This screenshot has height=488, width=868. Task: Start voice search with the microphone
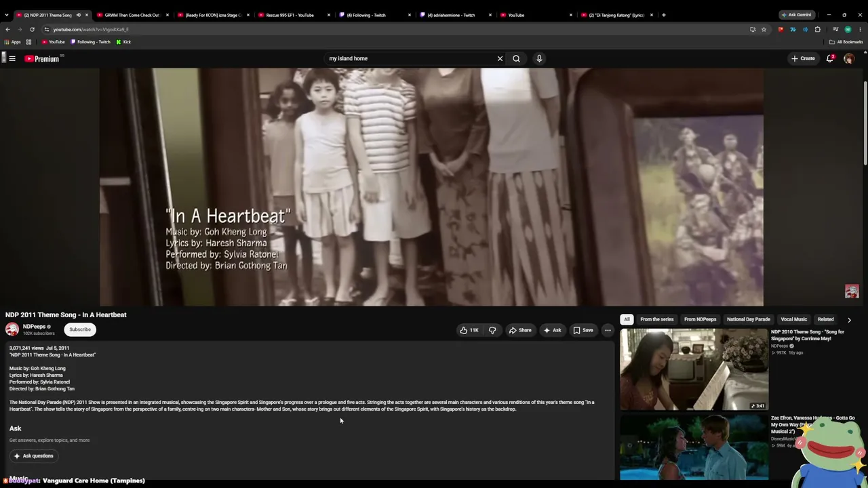click(x=539, y=58)
